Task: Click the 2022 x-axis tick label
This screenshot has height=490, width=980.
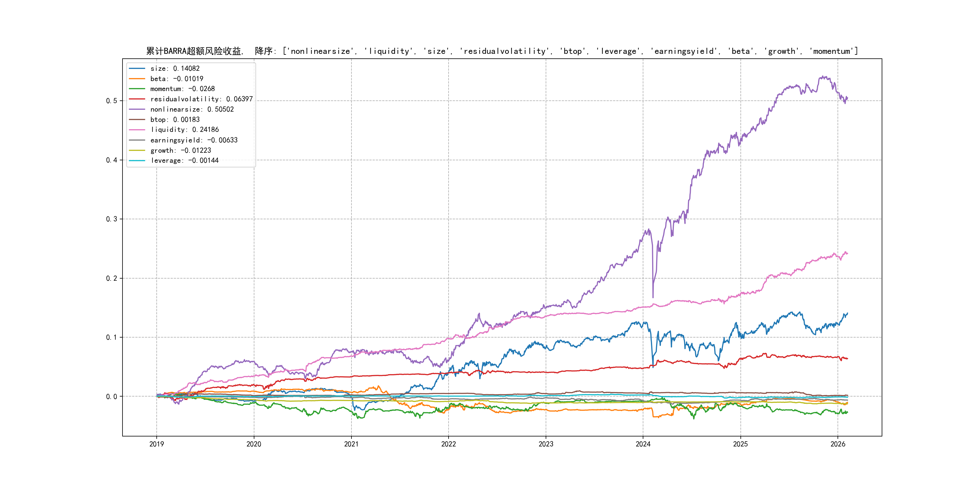Action: click(x=448, y=444)
